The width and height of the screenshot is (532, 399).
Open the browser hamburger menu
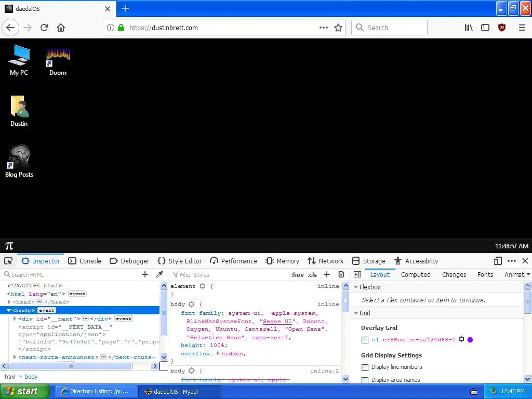tap(522, 28)
